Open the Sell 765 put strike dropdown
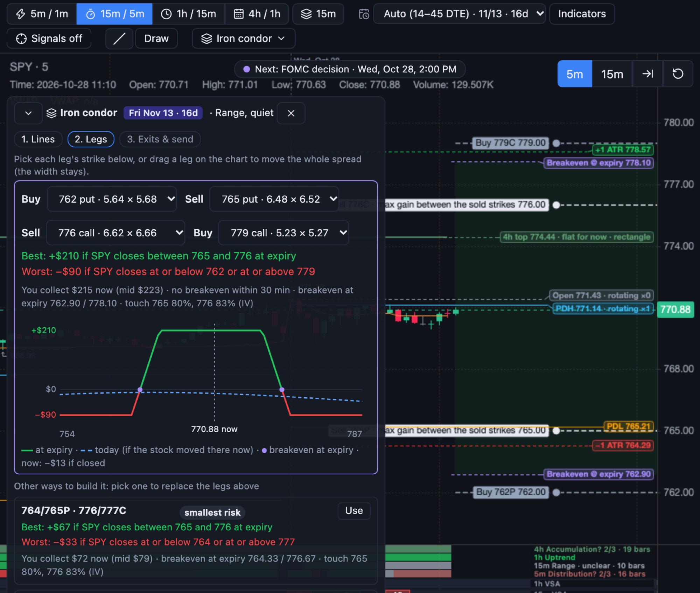The image size is (700, 593). click(274, 199)
